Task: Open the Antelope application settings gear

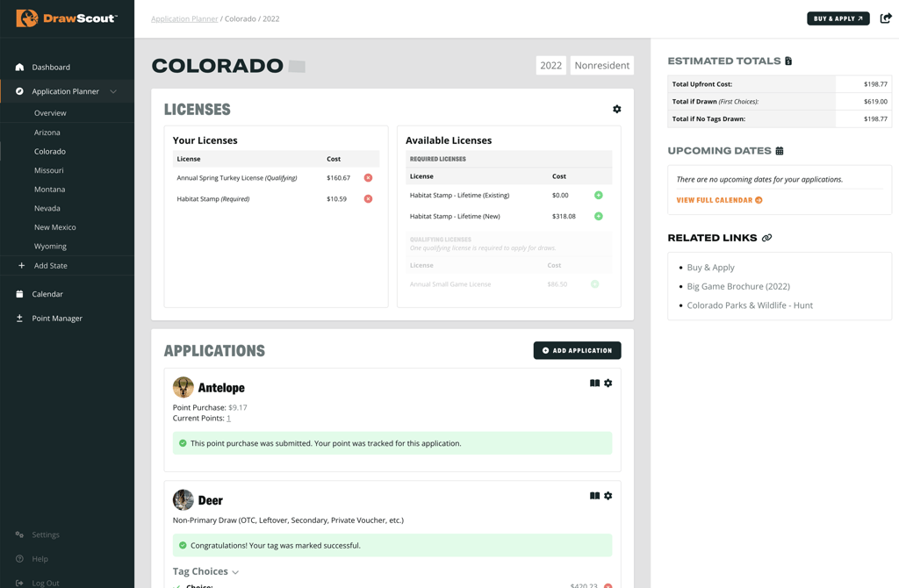Action: [608, 383]
